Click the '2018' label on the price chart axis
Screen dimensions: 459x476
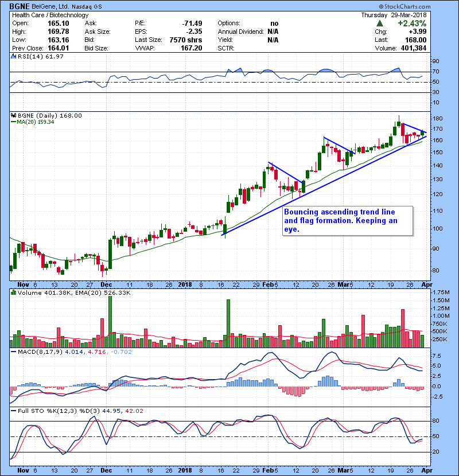coord(185,285)
